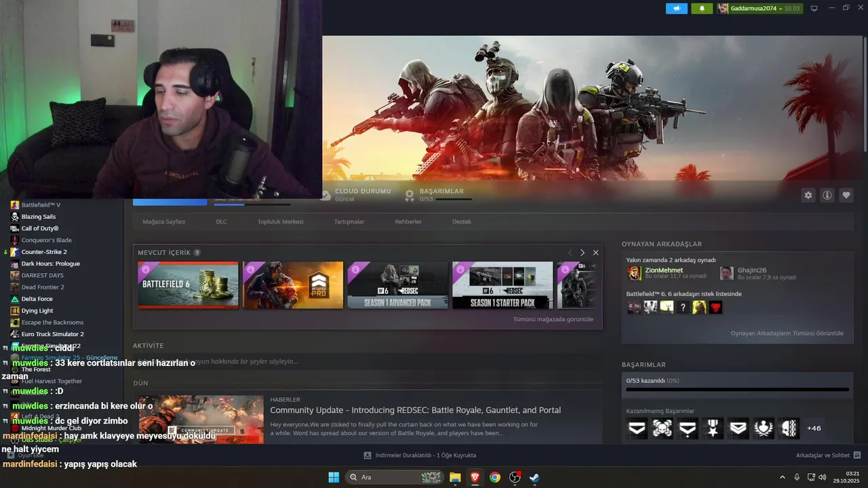Screen dimensions: 868x488
Task: Select Dying Light in library list
Action: click(37, 310)
